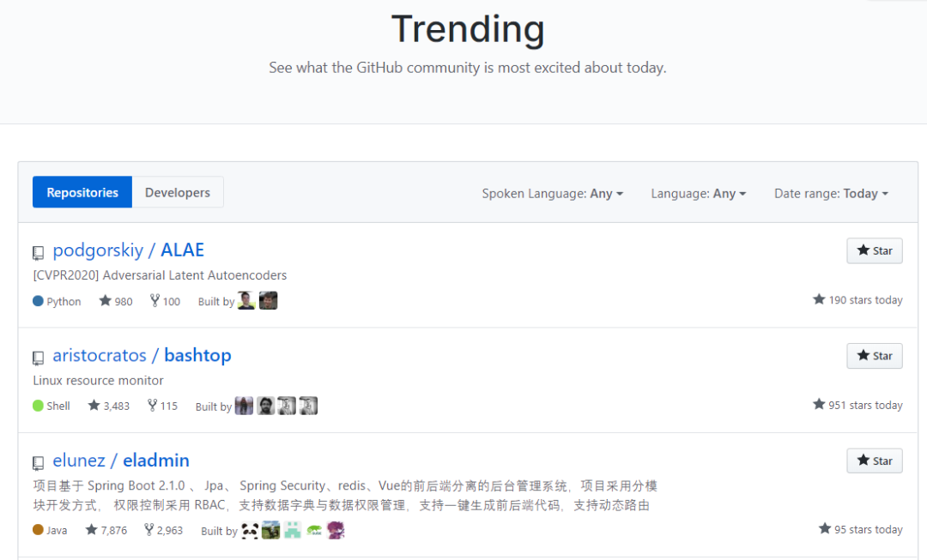The image size is (927, 560).
Task: Click third contributor avatar for bashtop
Action: [287, 406]
